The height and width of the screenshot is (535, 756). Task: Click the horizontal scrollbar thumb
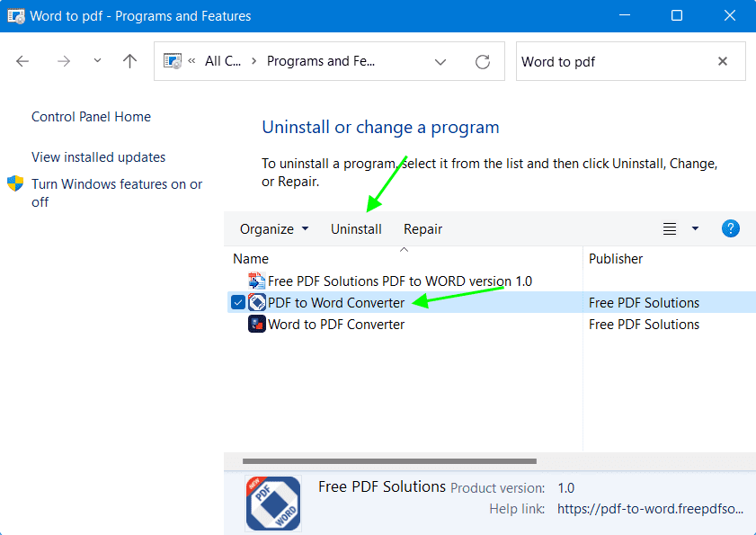point(389,461)
